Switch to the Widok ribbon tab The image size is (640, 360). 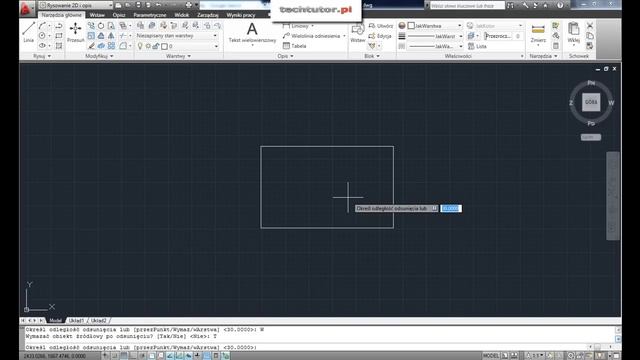point(182,15)
